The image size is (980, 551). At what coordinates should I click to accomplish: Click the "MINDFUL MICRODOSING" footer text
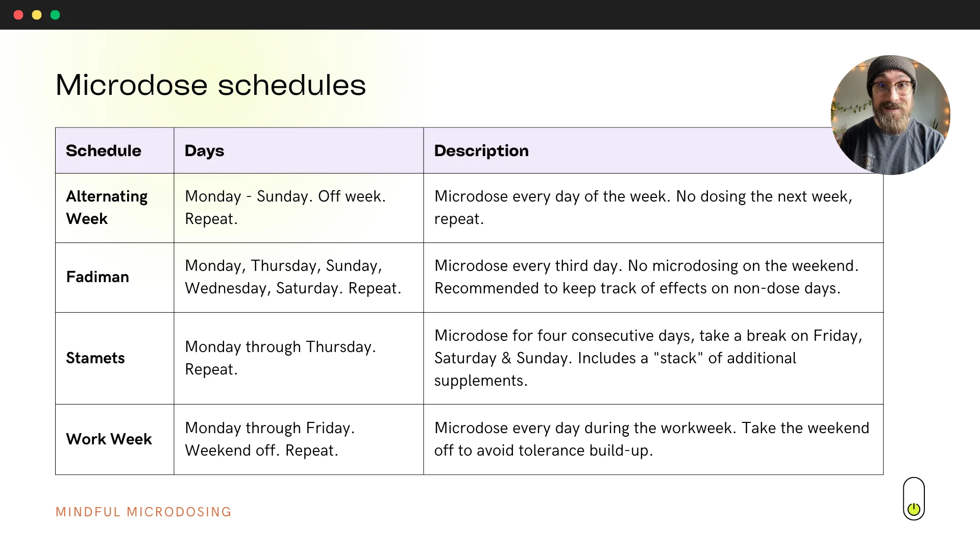click(143, 512)
